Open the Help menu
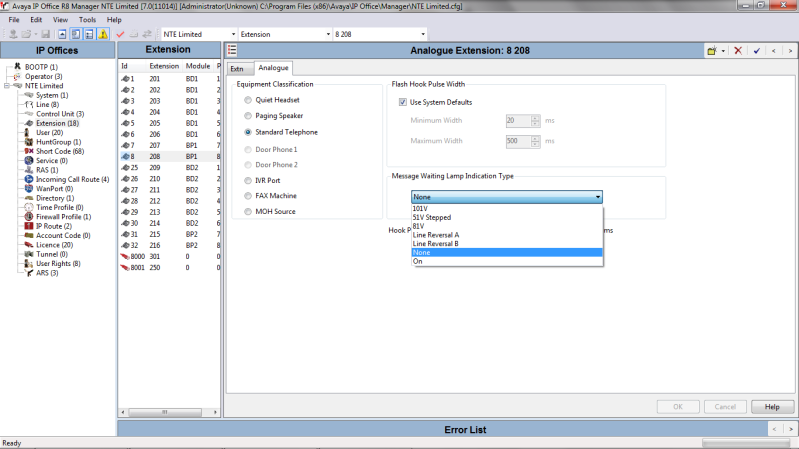799x449 pixels. (114, 20)
